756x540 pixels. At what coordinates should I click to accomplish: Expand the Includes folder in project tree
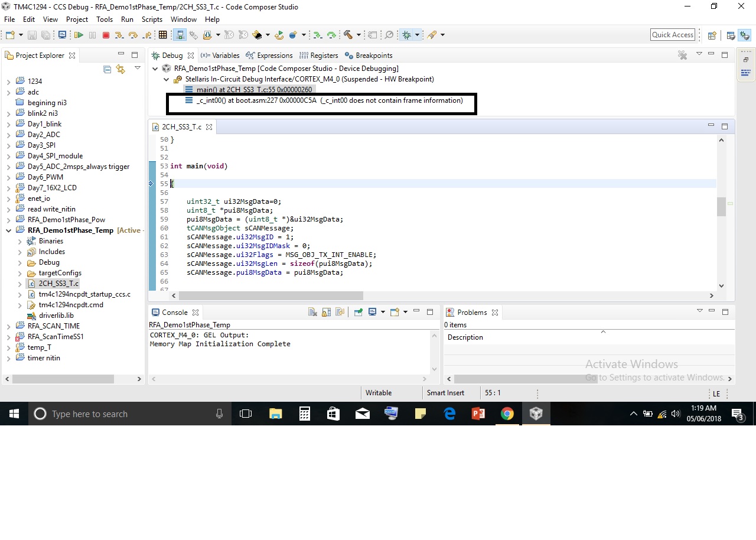click(20, 252)
